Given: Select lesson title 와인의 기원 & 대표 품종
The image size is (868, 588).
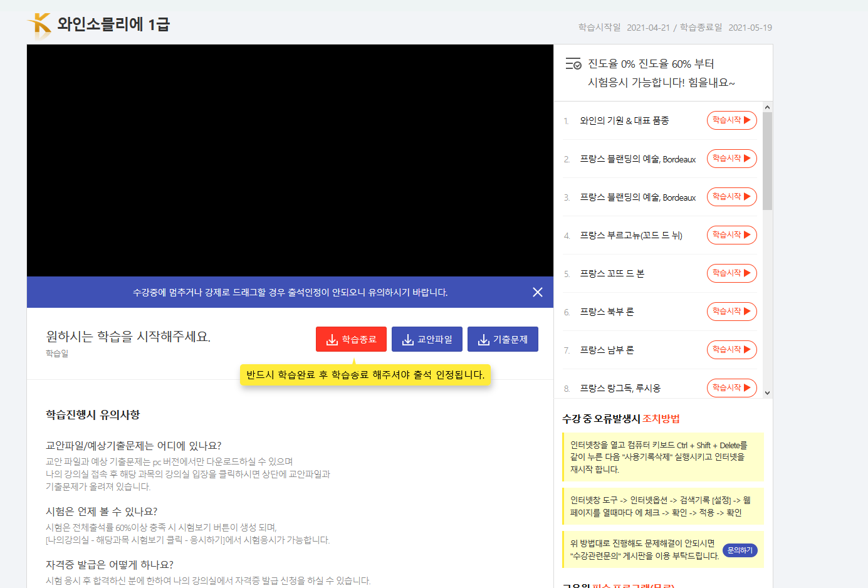Looking at the screenshot, I should [624, 120].
